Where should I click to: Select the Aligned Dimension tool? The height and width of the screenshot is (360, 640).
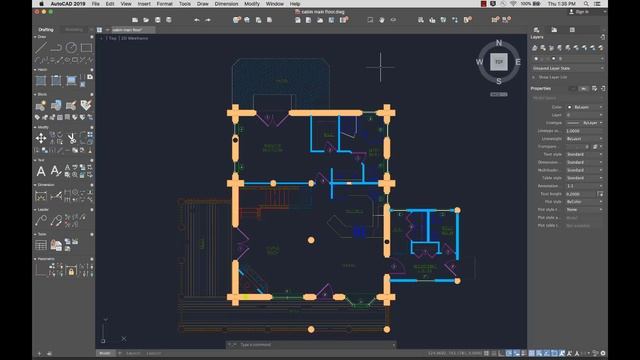tap(56, 196)
